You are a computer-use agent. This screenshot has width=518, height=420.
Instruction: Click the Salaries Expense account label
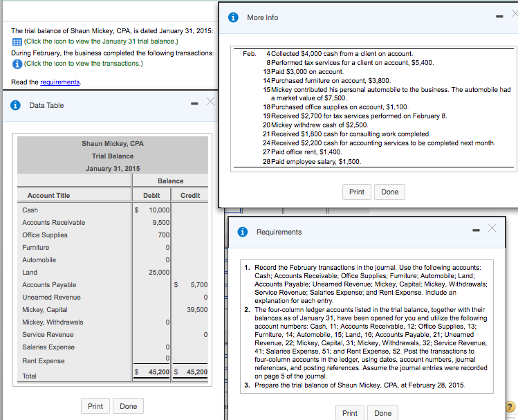[48, 347]
